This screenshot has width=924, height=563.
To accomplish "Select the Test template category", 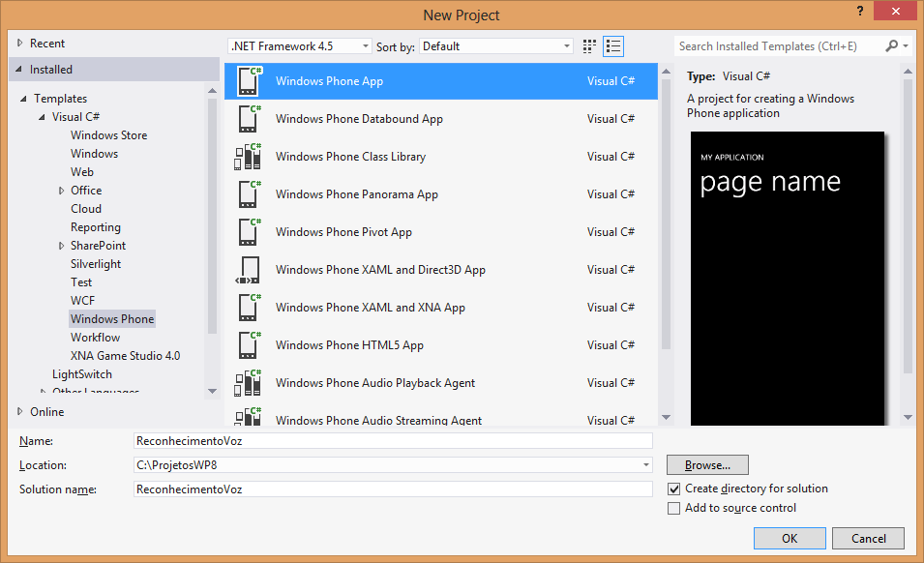I will (81, 282).
